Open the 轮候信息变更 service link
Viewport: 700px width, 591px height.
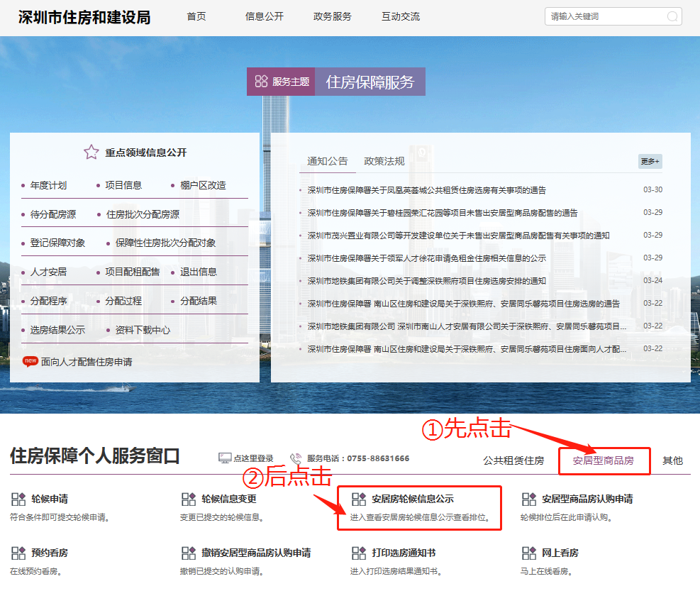pos(229,499)
